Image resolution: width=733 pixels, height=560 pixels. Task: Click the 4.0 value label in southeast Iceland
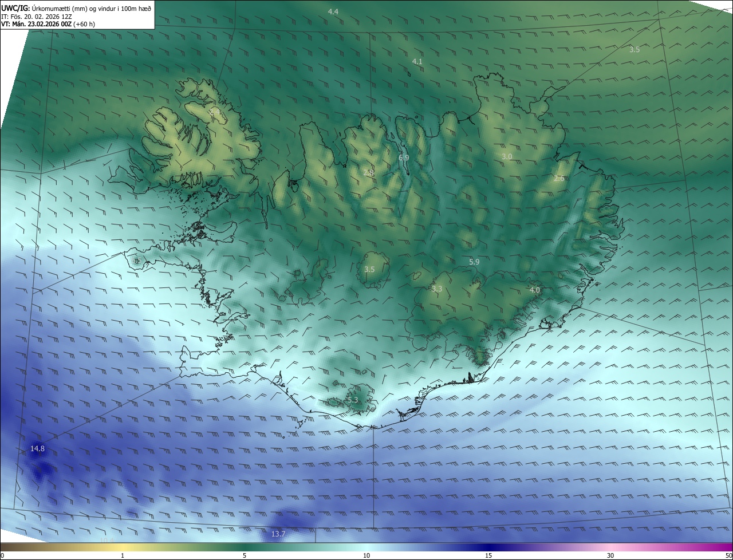pyautogui.click(x=534, y=290)
